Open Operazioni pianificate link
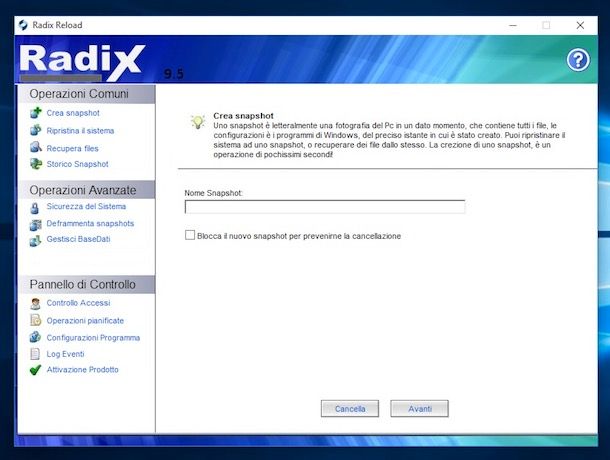Viewport: 610px width, 460px height. click(85, 321)
